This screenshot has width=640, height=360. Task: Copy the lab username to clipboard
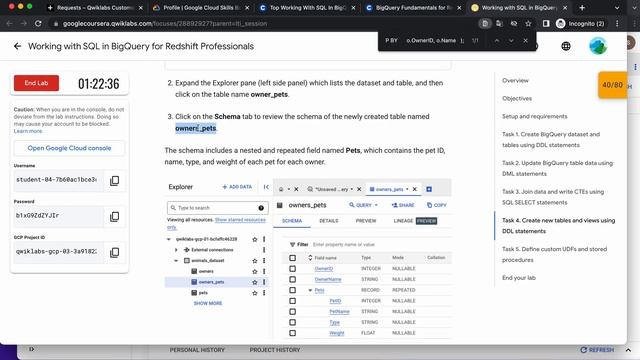click(x=115, y=180)
